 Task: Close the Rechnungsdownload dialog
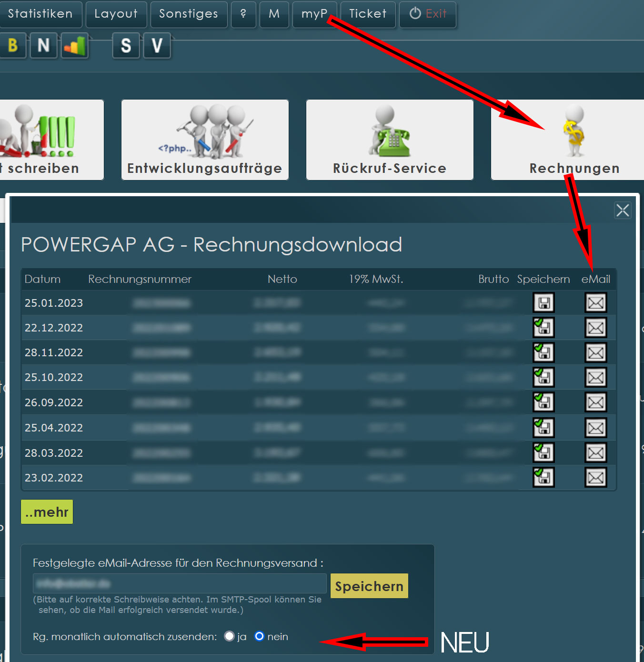coord(623,210)
